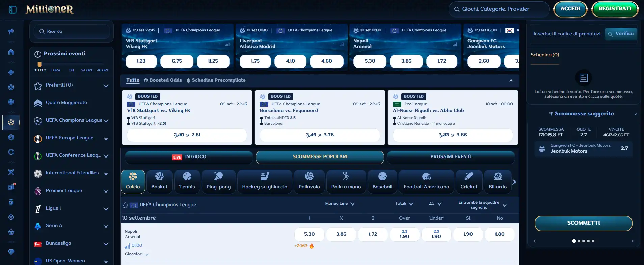Click the club card icon in sidebar
Viewport: 644px width, 265px height.
coord(11,102)
